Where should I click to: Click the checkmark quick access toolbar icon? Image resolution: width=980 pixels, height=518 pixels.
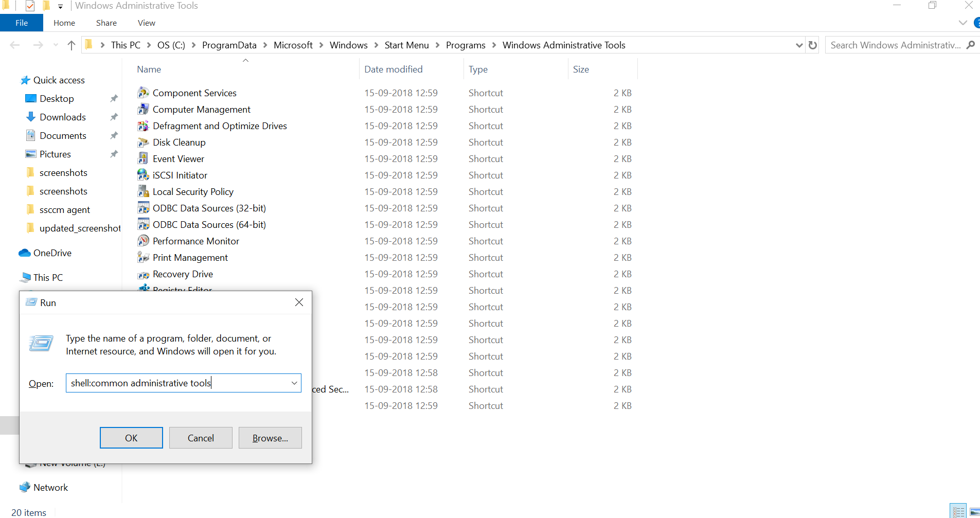tap(29, 6)
